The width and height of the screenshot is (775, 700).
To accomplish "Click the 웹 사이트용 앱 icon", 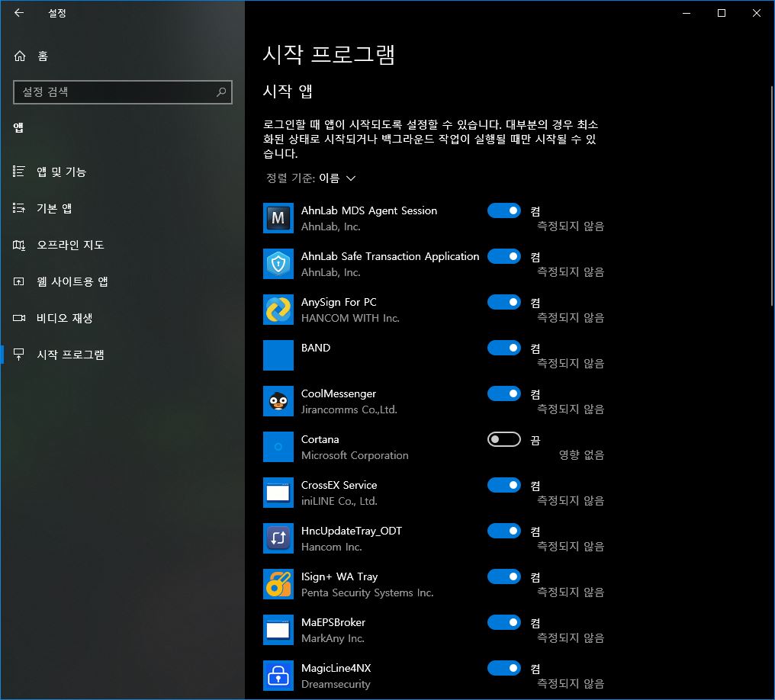I will click(x=19, y=281).
